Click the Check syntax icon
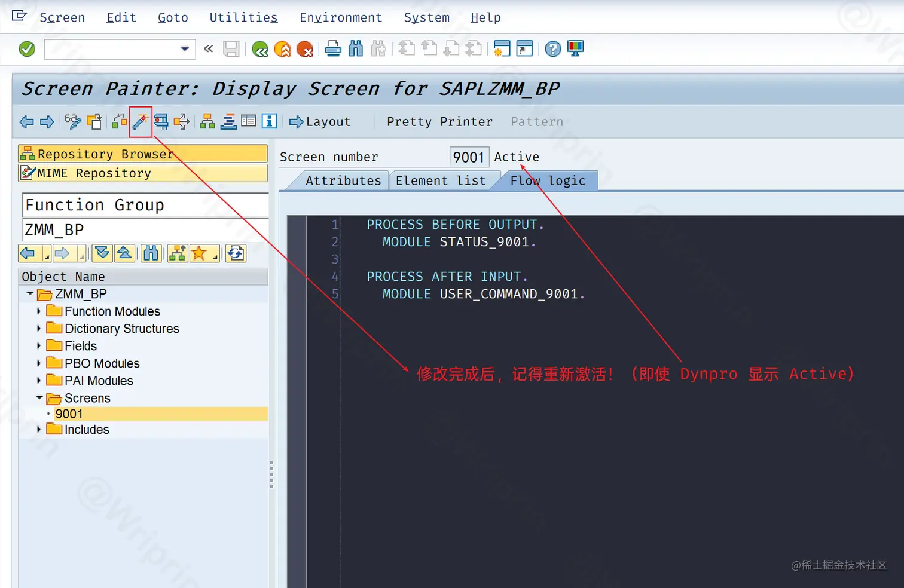The image size is (904, 588). pos(119,121)
